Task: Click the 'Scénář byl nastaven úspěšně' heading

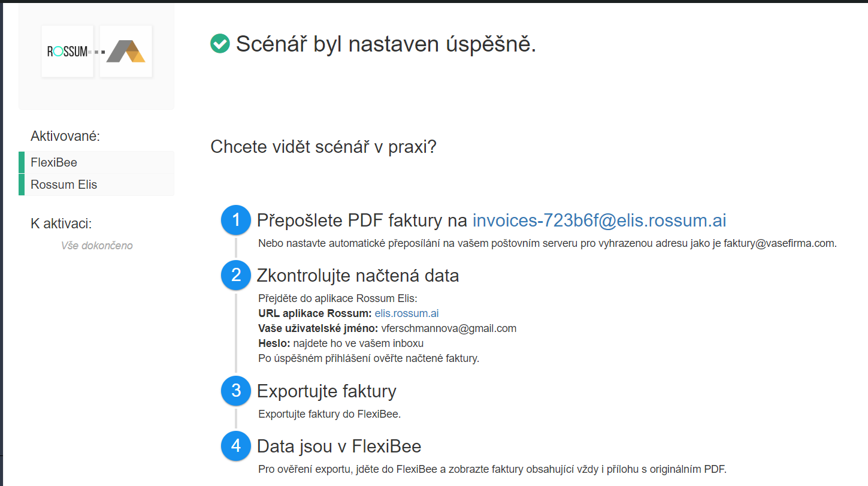Action: 386,44
